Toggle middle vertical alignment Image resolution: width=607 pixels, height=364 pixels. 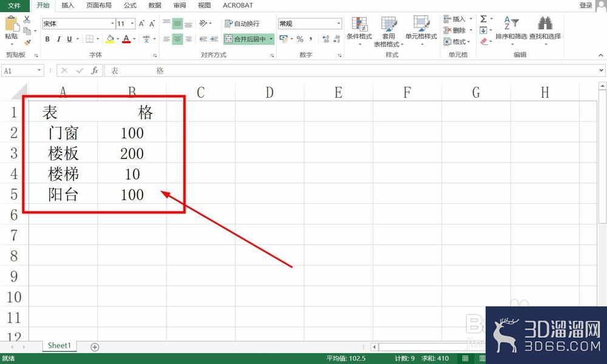click(x=177, y=24)
